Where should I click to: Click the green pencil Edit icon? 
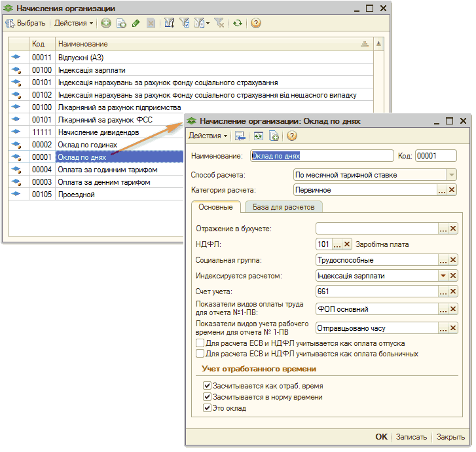point(136,23)
